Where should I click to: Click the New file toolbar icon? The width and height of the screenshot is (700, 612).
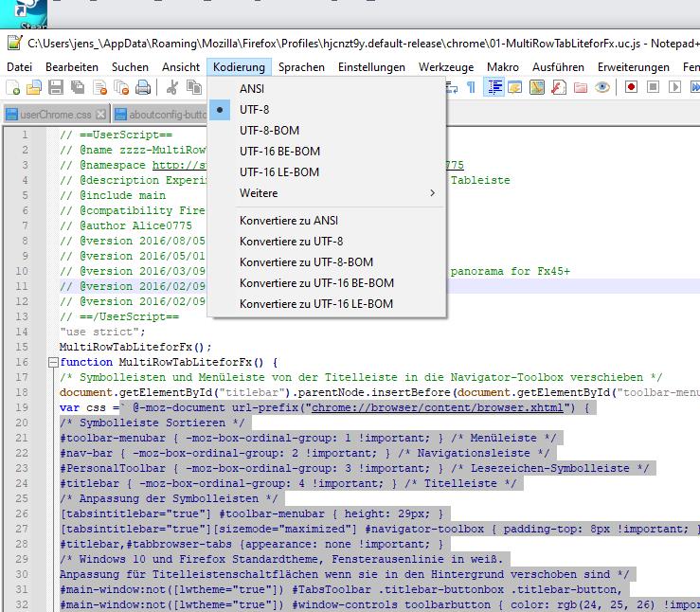(x=12, y=88)
